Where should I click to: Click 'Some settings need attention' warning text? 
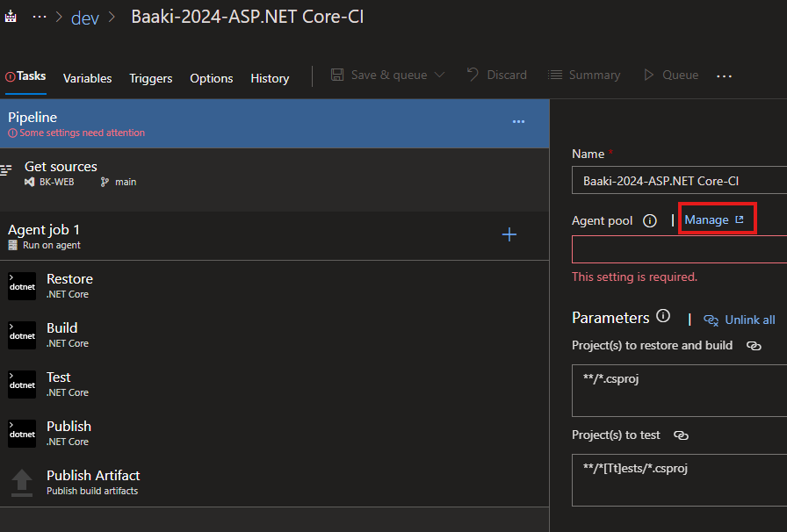82,133
